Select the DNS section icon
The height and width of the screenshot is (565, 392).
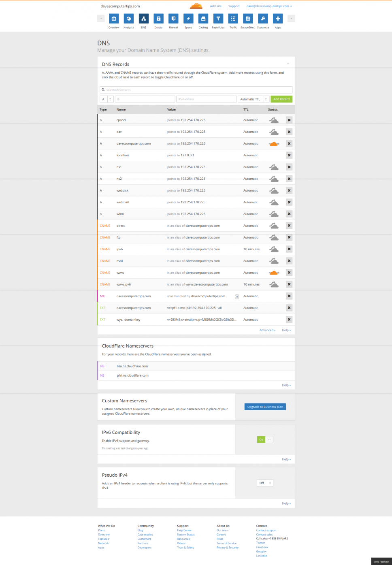[x=144, y=19]
